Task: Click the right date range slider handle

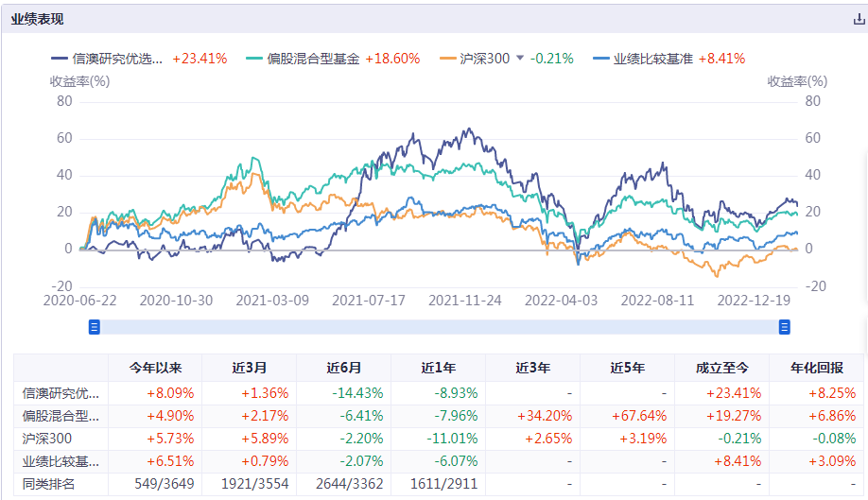Action: pyautogui.click(x=784, y=327)
